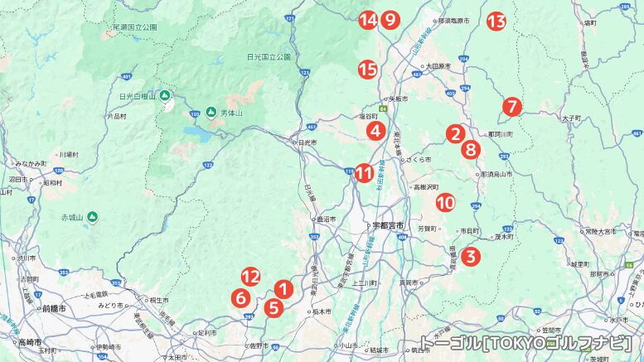Click red map marker number 4
Viewport: 644px width, 362px height.
[375, 131]
